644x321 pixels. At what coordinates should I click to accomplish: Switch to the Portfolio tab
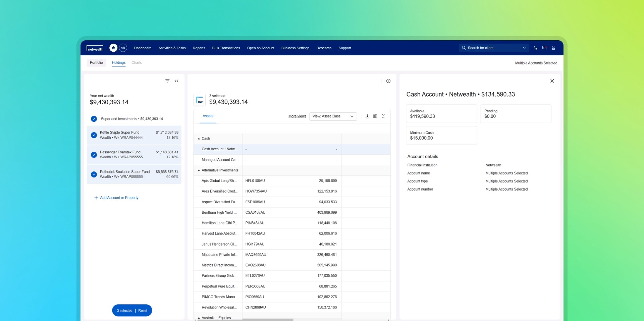pos(96,62)
